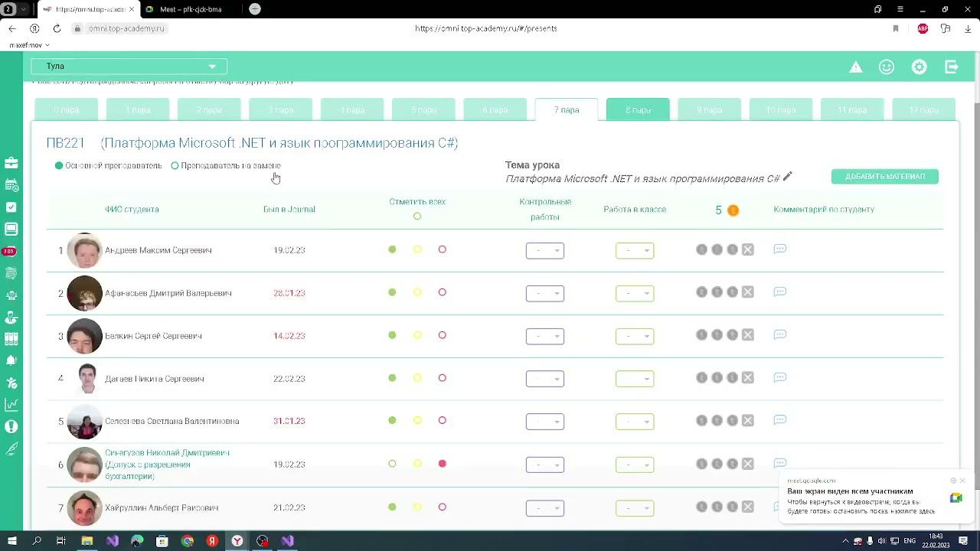This screenshot has height=551, width=980.
Task: Open the feather quill sidebar icon
Action: pyautogui.click(x=11, y=449)
